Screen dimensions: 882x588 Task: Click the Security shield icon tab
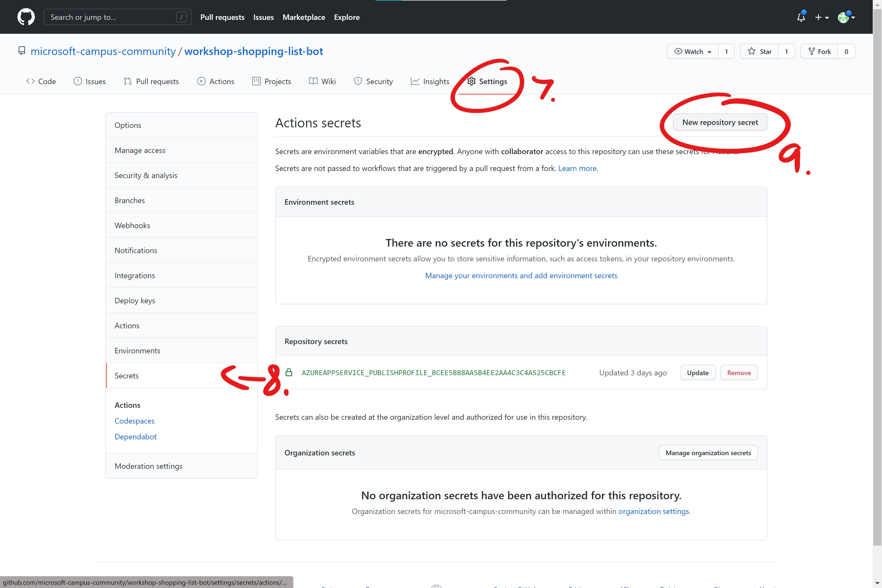pos(373,81)
